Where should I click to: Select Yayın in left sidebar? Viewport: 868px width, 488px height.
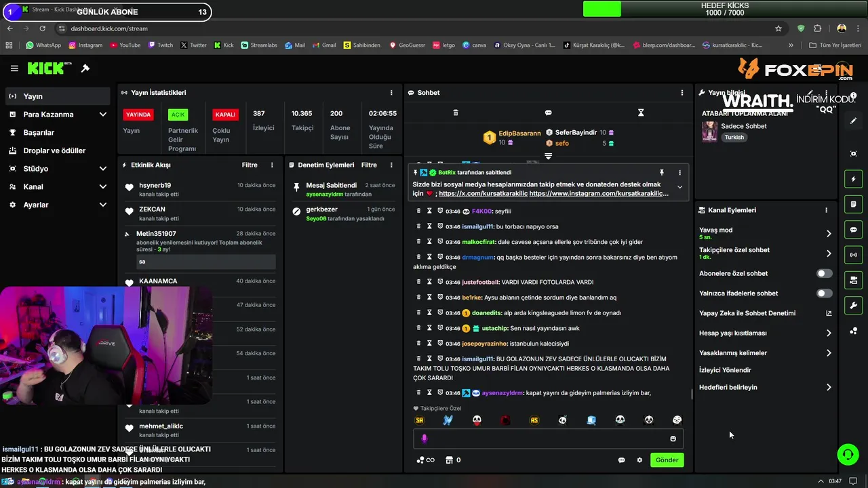(x=58, y=96)
